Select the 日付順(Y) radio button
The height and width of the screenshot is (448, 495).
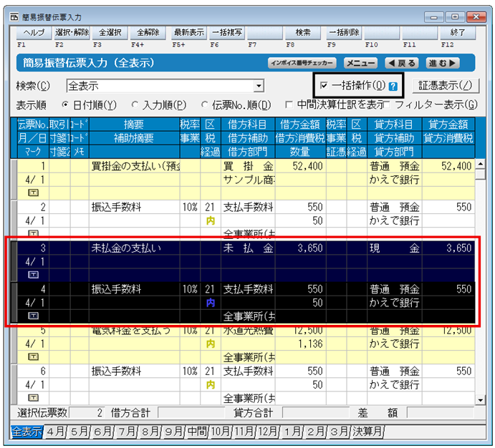[65, 104]
